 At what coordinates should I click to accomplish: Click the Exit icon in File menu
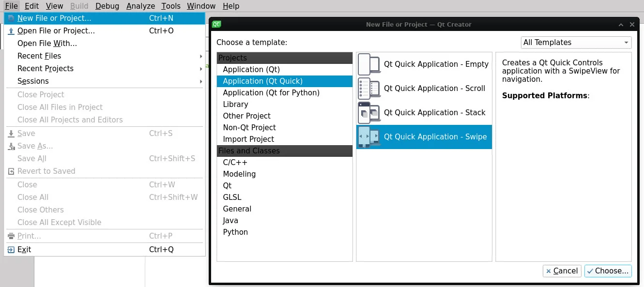pos(11,250)
